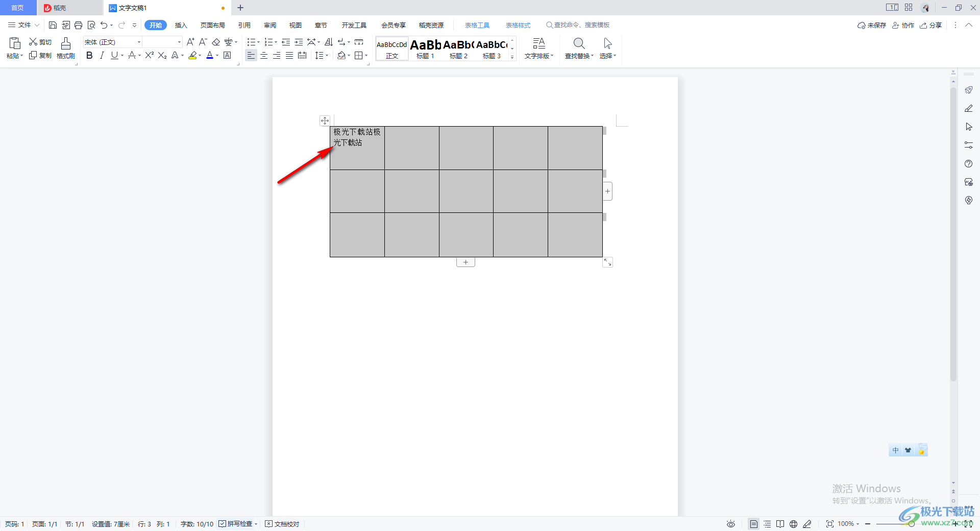Open the settings sliders icon in sidebar
Screen dimensions: 980x531
pos(969,146)
